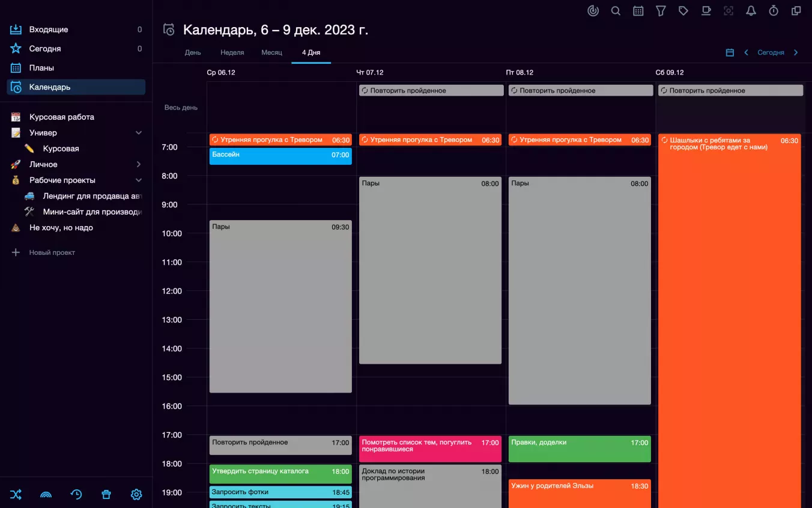Image resolution: width=812 pixels, height=508 pixels.
Task: Open Входящие in the sidebar
Action: [x=76, y=29]
